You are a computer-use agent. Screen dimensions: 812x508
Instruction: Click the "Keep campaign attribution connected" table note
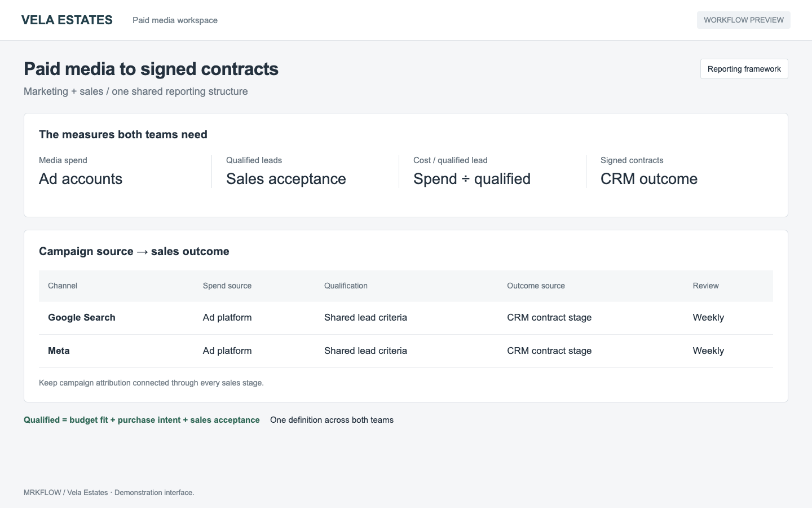coord(151,383)
